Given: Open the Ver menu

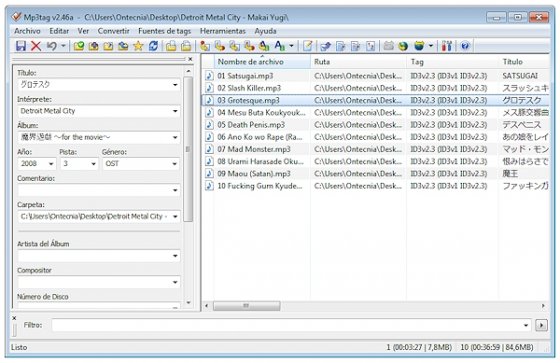Looking at the screenshot, I should pos(83,31).
